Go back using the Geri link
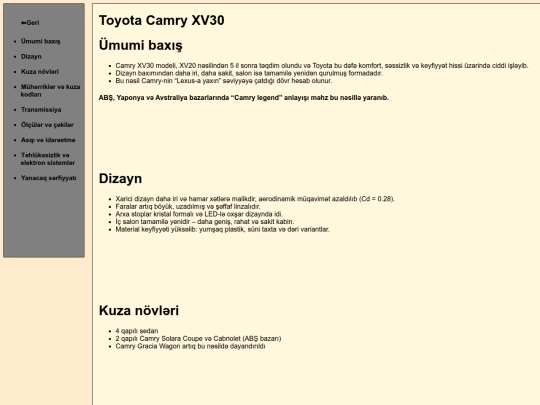 coord(30,23)
